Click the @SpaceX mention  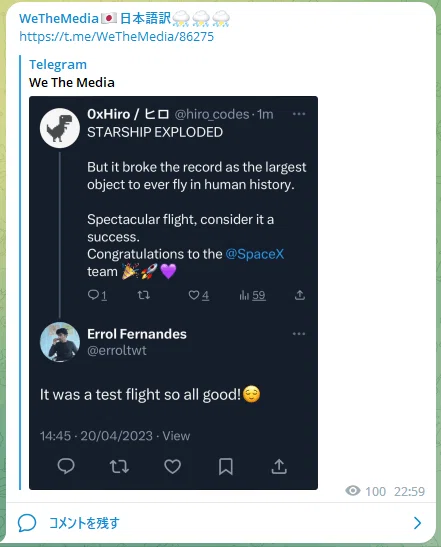coord(255,254)
